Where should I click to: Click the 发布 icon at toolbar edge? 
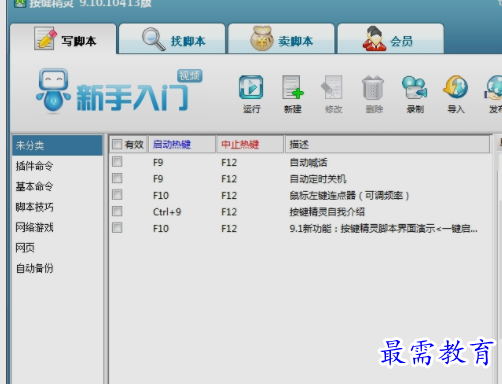coord(494,87)
